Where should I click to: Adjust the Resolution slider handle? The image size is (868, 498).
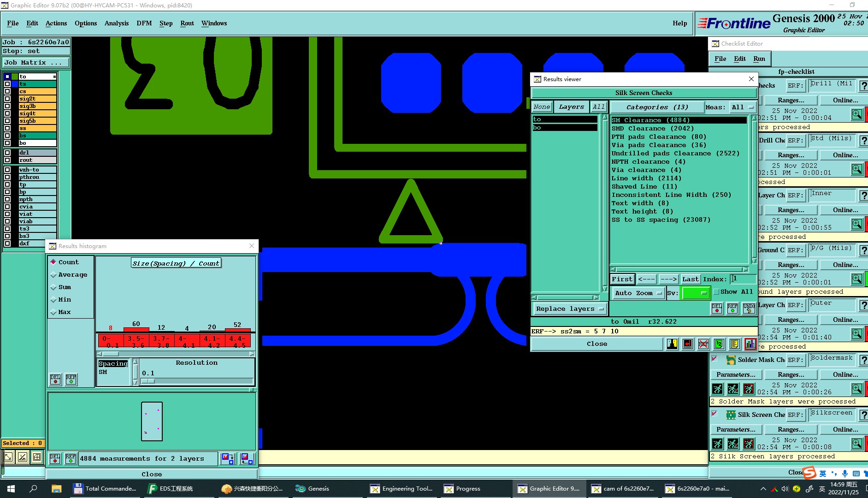point(148,381)
